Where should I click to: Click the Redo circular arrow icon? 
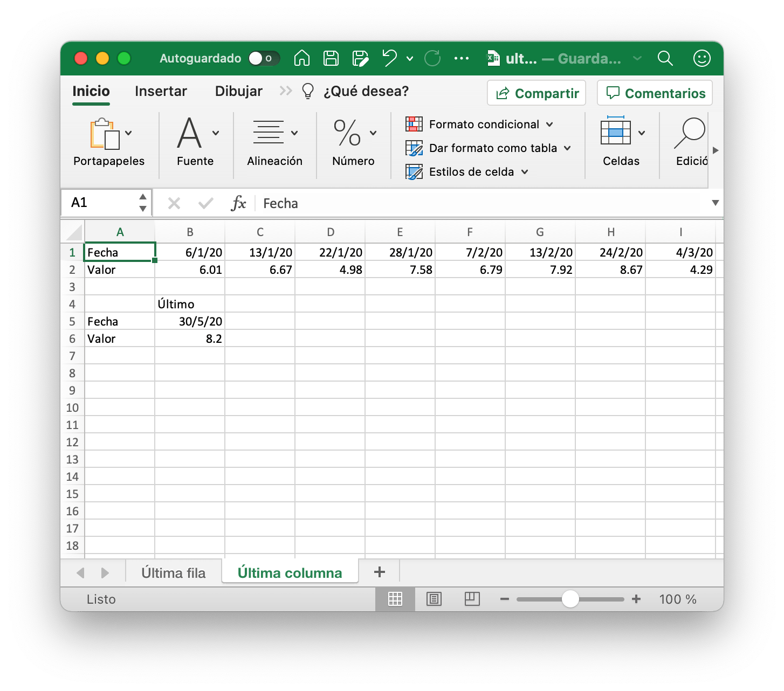click(x=432, y=58)
